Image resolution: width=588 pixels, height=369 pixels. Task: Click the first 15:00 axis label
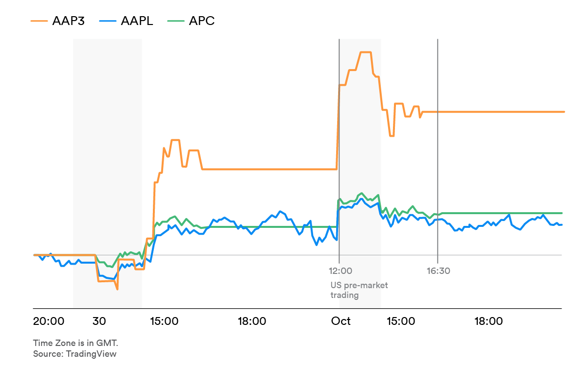pos(164,321)
